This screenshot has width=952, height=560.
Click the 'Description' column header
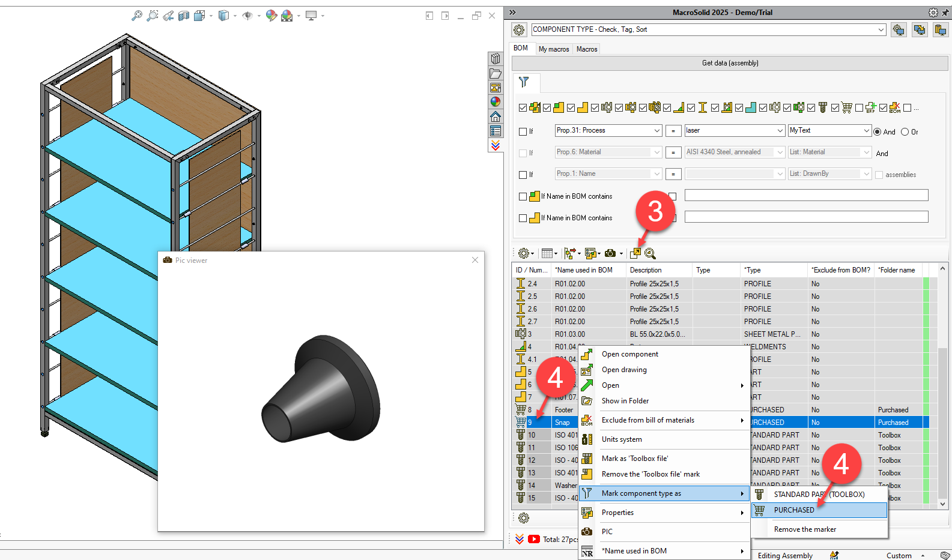click(x=659, y=270)
